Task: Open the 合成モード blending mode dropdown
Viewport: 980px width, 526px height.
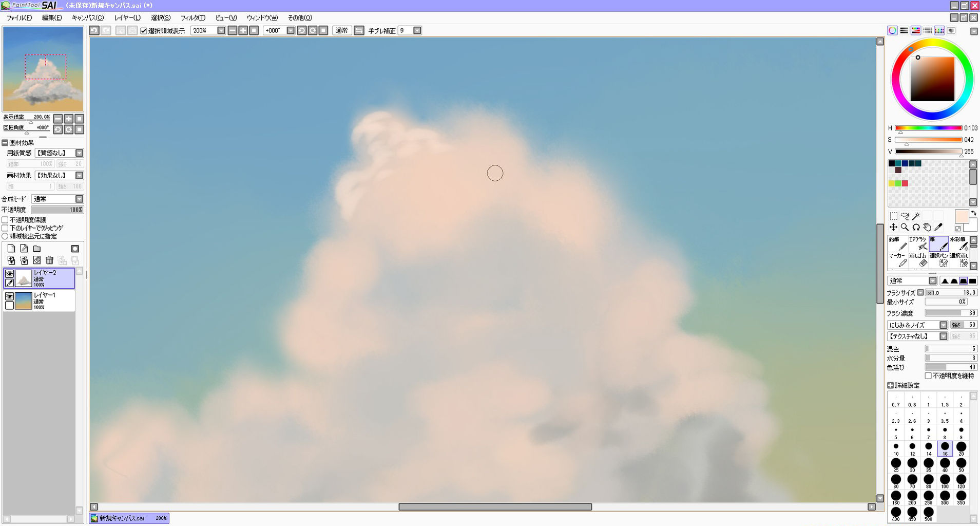Action: point(79,199)
